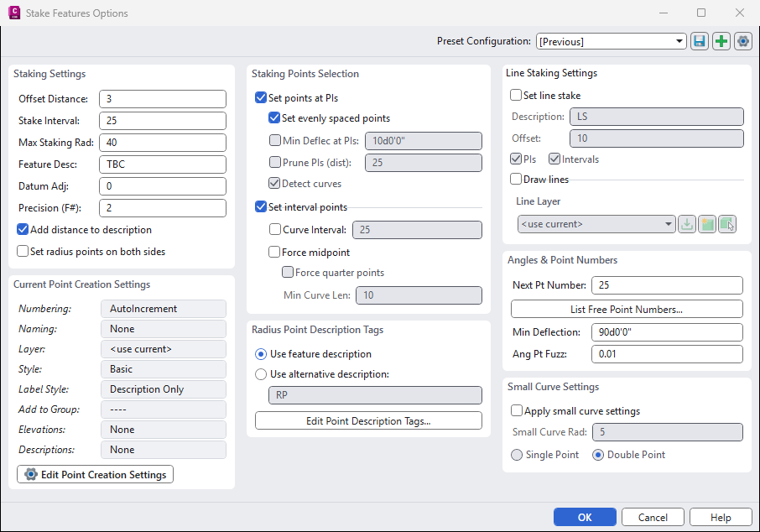Click the Small Curve Rad field
Screen dimensions: 760x532
[x=668, y=432]
